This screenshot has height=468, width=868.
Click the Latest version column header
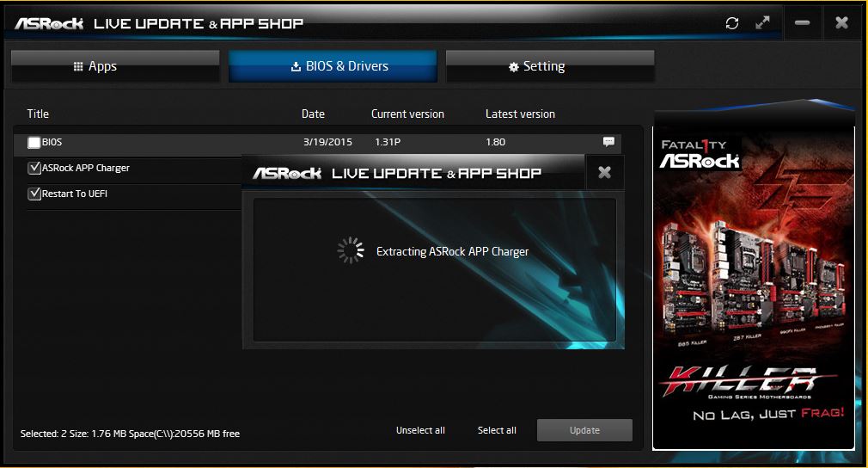point(520,114)
